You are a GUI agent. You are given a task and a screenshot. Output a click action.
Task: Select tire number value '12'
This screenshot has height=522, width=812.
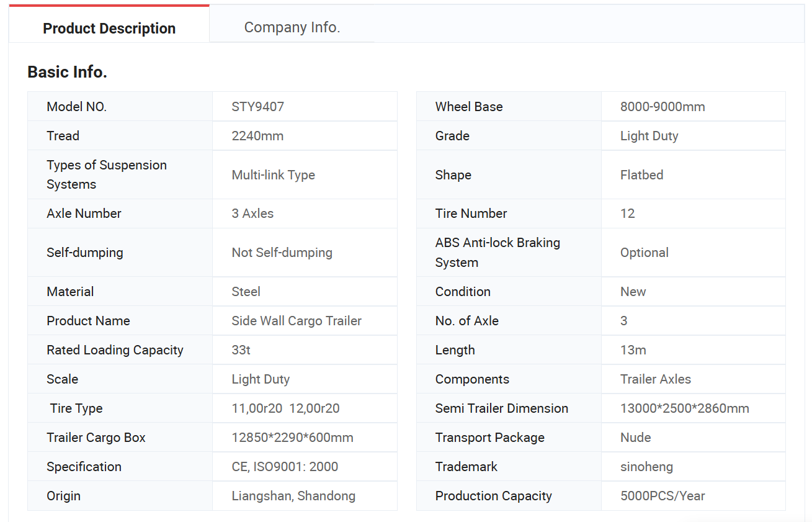coord(628,214)
